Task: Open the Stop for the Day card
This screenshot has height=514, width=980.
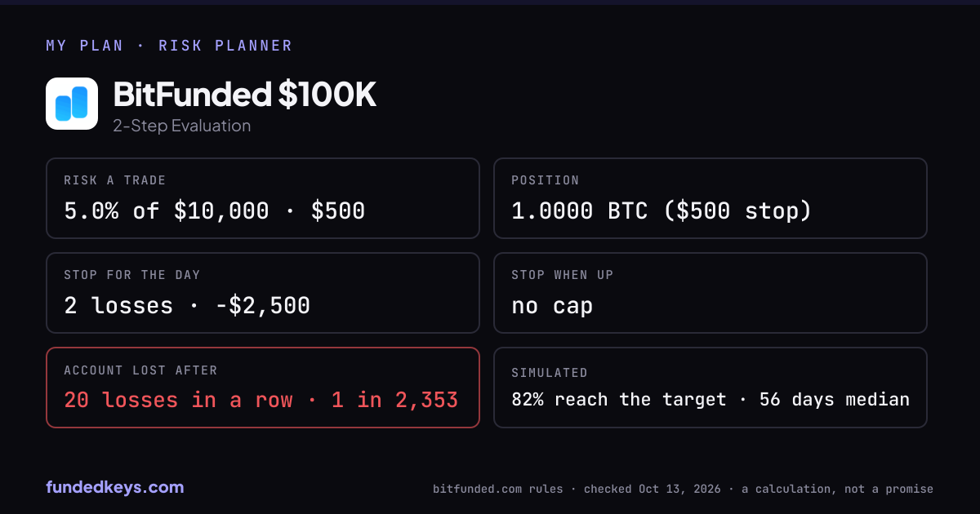Action: 263,293
